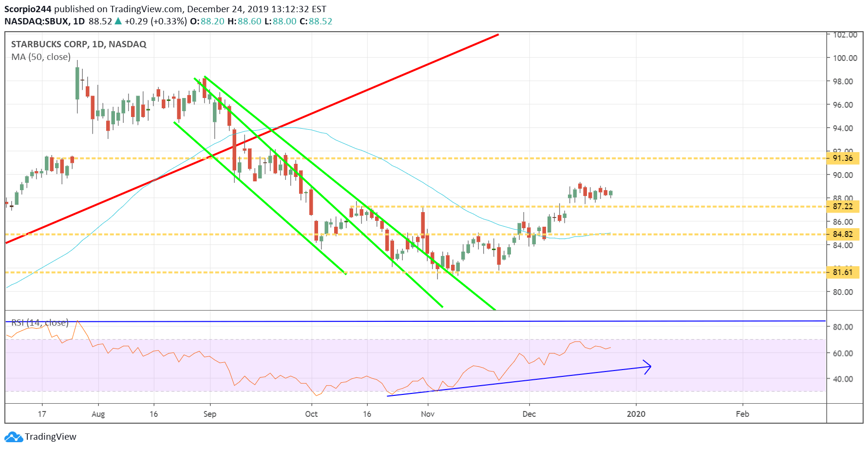The width and height of the screenshot is (868, 450).
Task: Click the MA (50, close) indicator label
Action: [x=41, y=57]
